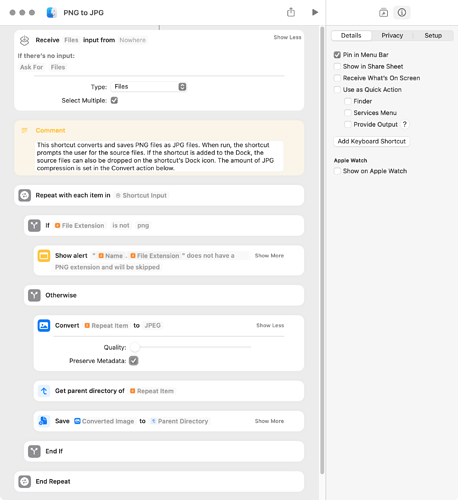Click the Repeat with each item icon

(x=25, y=195)
